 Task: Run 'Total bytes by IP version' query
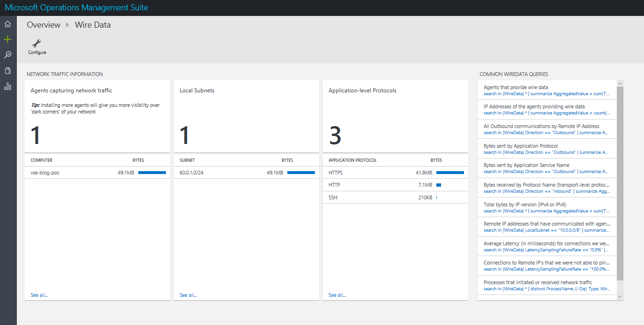tap(547, 207)
